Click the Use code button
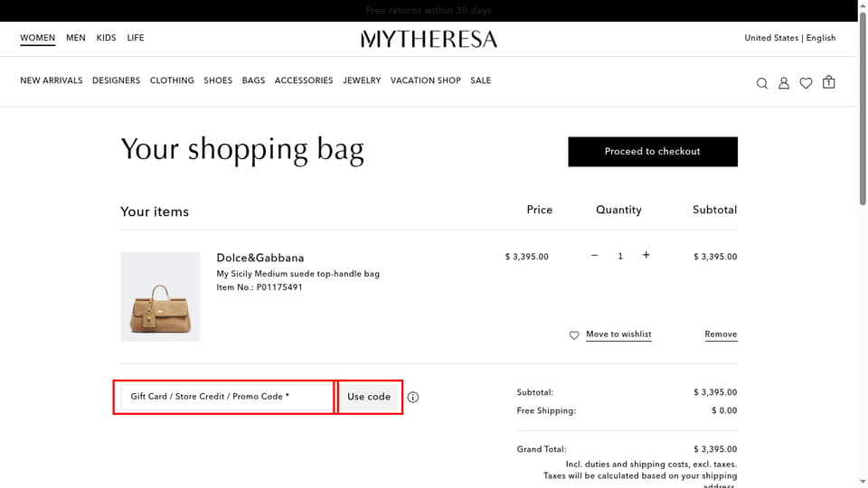 [x=369, y=397]
